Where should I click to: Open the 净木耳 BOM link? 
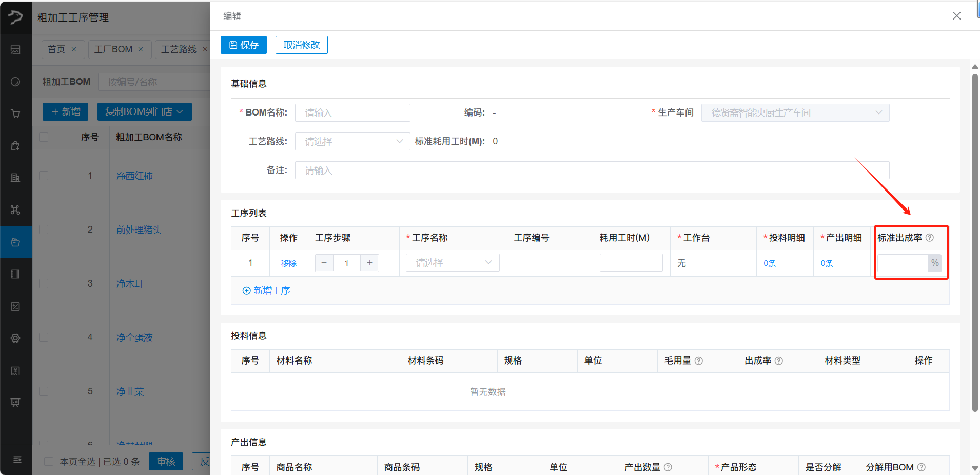(x=130, y=284)
